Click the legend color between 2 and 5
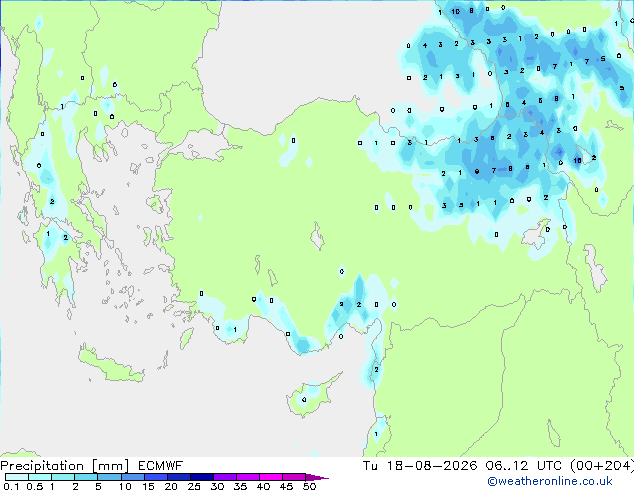This screenshot has height=490, width=634. point(86,477)
